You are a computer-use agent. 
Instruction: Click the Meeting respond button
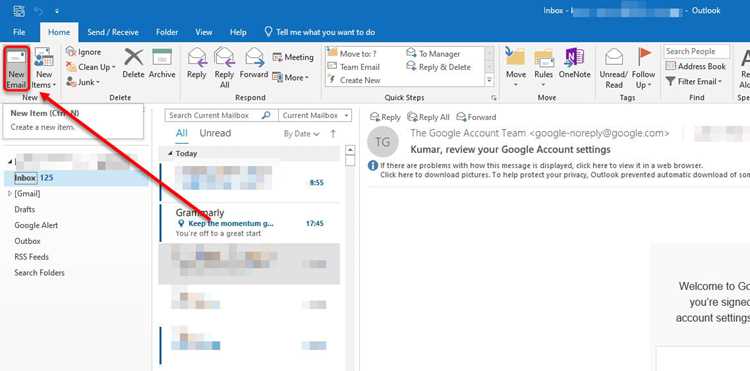(x=293, y=57)
